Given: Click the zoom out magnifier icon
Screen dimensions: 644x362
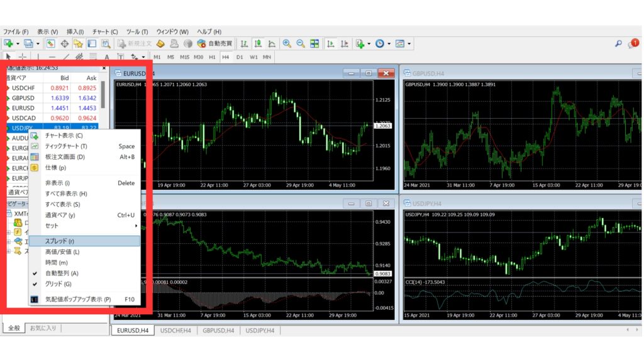Looking at the screenshot, I should [x=300, y=43].
